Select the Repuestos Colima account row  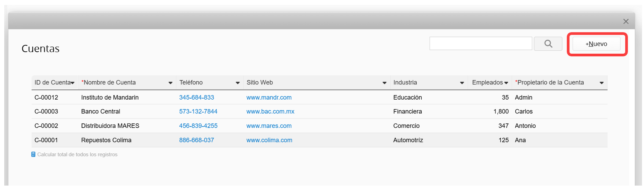click(106, 140)
